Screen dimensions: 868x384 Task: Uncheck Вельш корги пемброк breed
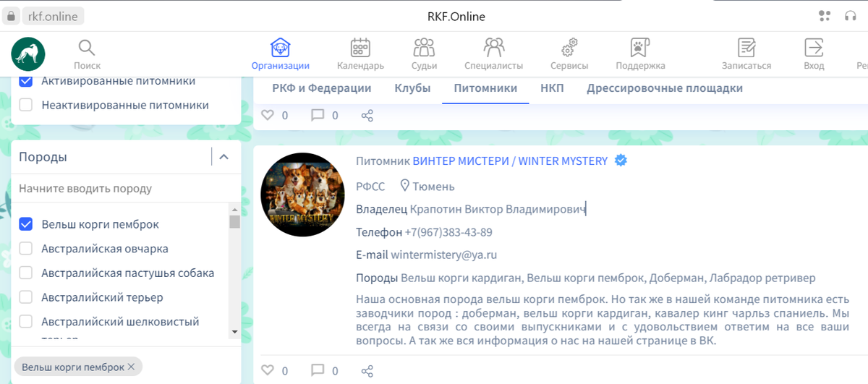pos(26,224)
